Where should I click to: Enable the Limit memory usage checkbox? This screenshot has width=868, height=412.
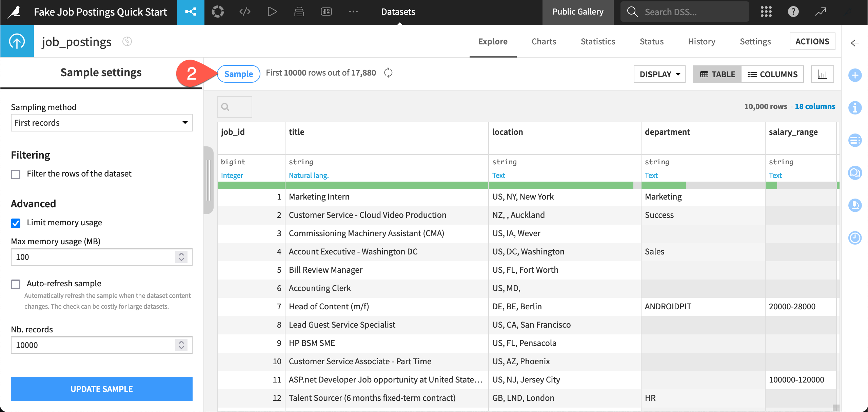click(16, 222)
